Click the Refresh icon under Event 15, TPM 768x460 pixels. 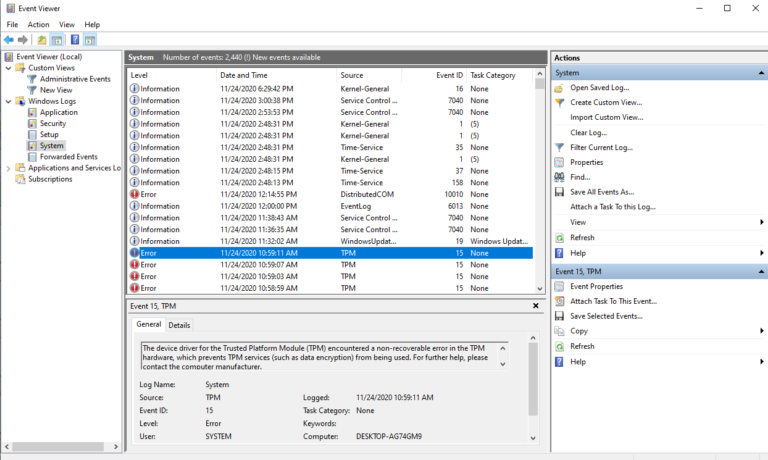[x=559, y=346]
